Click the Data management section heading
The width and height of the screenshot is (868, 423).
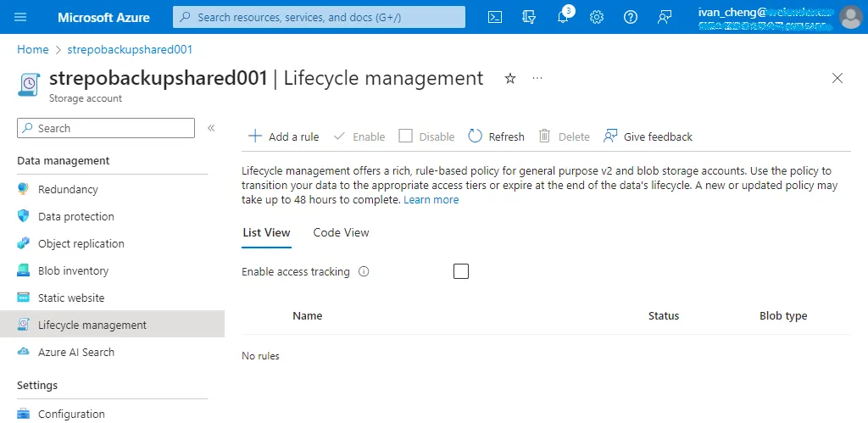tap(63, 160)
